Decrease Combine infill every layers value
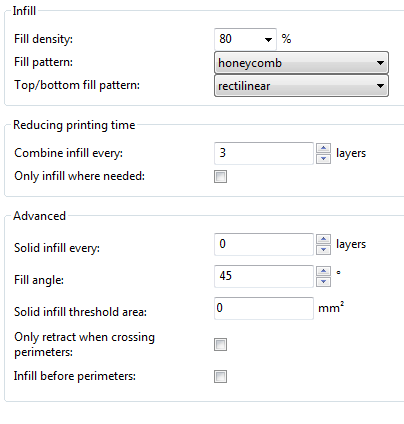The width and height of the screenshot is (404, 424). 323,159
